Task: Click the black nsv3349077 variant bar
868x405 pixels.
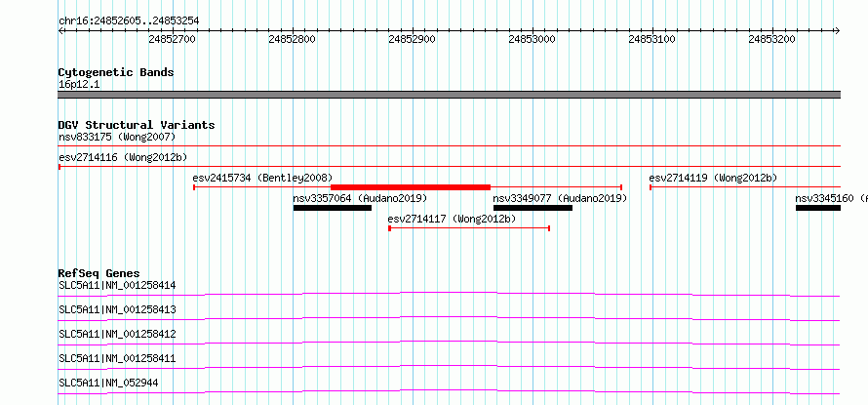Action: pyautogui.click(x=533, y=208)
